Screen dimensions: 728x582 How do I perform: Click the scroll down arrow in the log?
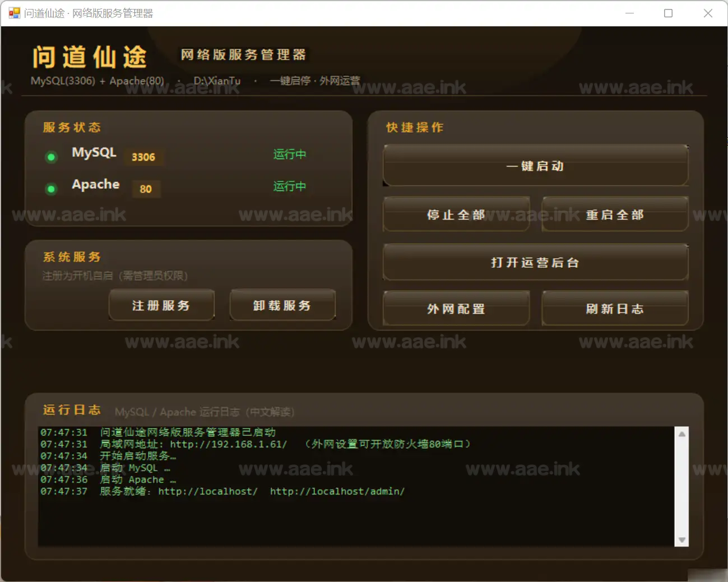tap(682, 540)
